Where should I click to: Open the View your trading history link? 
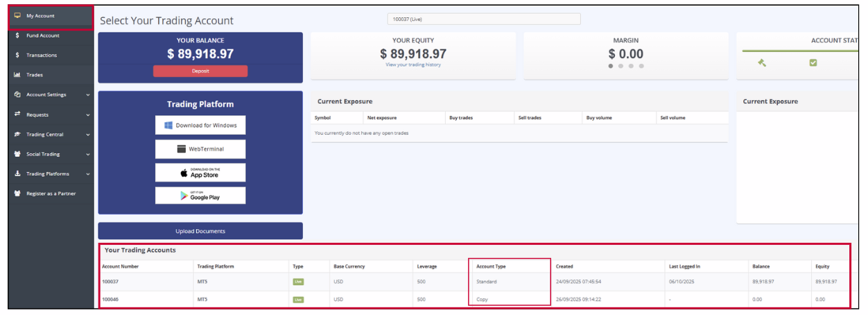(x=413, y=65)
